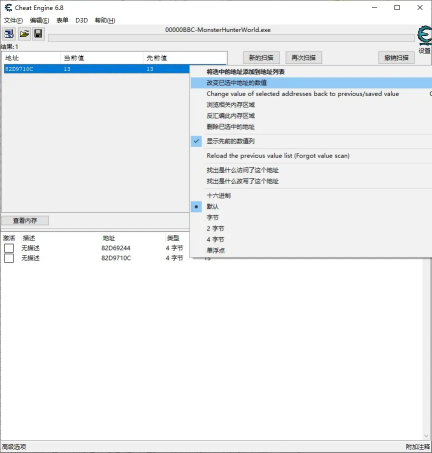The image size is (432, 453).
Task: Tick the 激活 checkbox for address 82D9710C
Action: (9, 258)
